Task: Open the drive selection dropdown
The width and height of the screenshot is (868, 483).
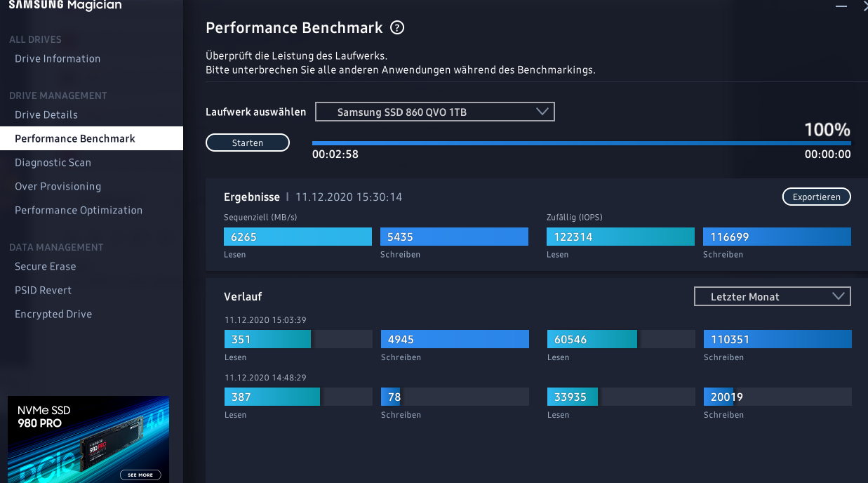Action: click(434, 112)
